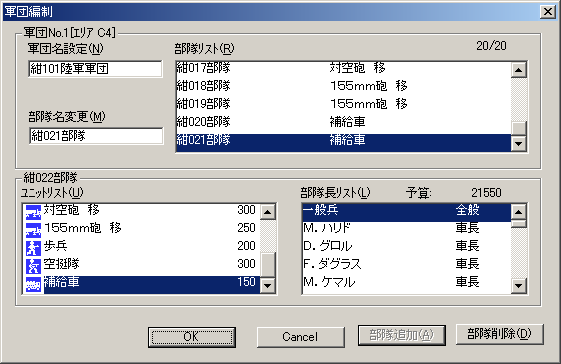Click the 軍団名設定 input field
The height and width of the screenshot is (364, 561).
tap(95, 69)
